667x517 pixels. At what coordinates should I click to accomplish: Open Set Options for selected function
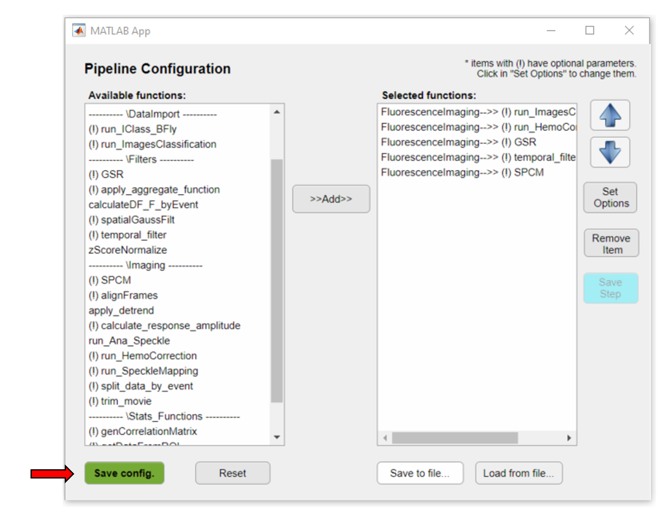point(611,197)
